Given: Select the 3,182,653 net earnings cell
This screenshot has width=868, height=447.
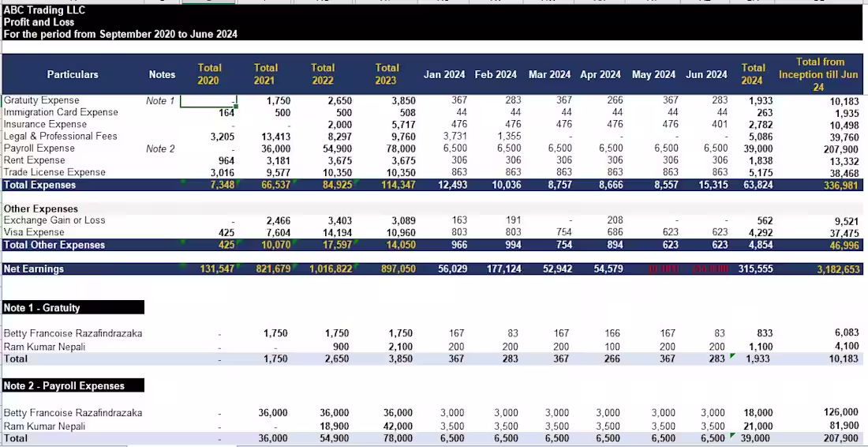Looking at the screenshot, I should (838, 269).
